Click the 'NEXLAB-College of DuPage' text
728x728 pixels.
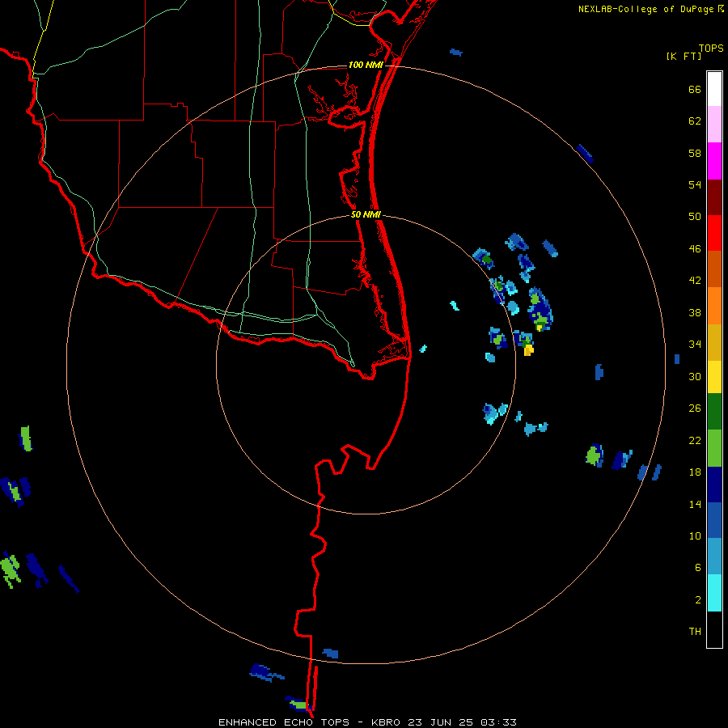click(x=645, y=9)
